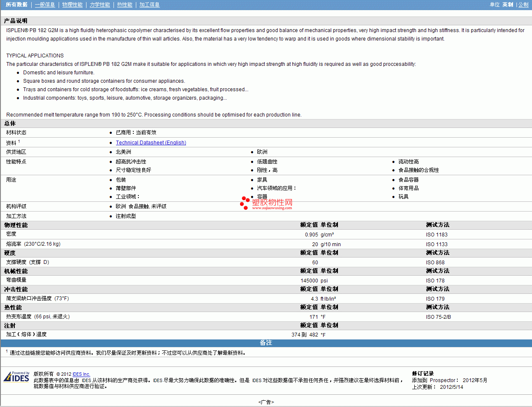Click the 供货地区 row label

point(16,152)
